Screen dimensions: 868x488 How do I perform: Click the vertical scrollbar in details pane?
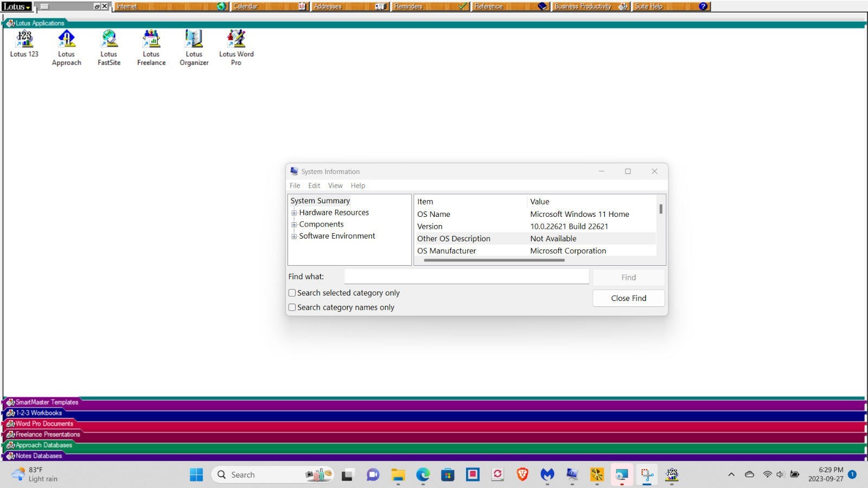pyautogui.click(x=661, y=209)
